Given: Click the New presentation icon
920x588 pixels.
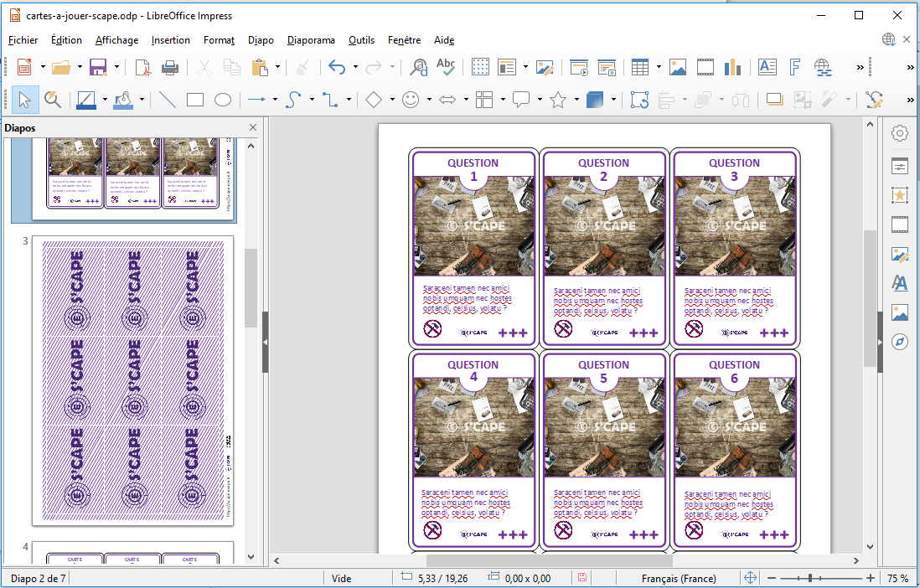Looking at the screenshot, I should 24,68.
